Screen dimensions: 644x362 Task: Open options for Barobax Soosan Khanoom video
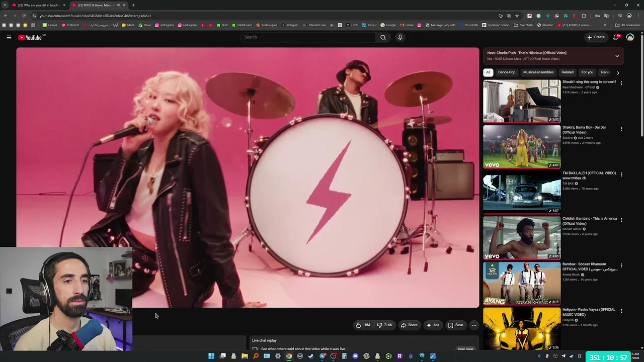[621, 265]
